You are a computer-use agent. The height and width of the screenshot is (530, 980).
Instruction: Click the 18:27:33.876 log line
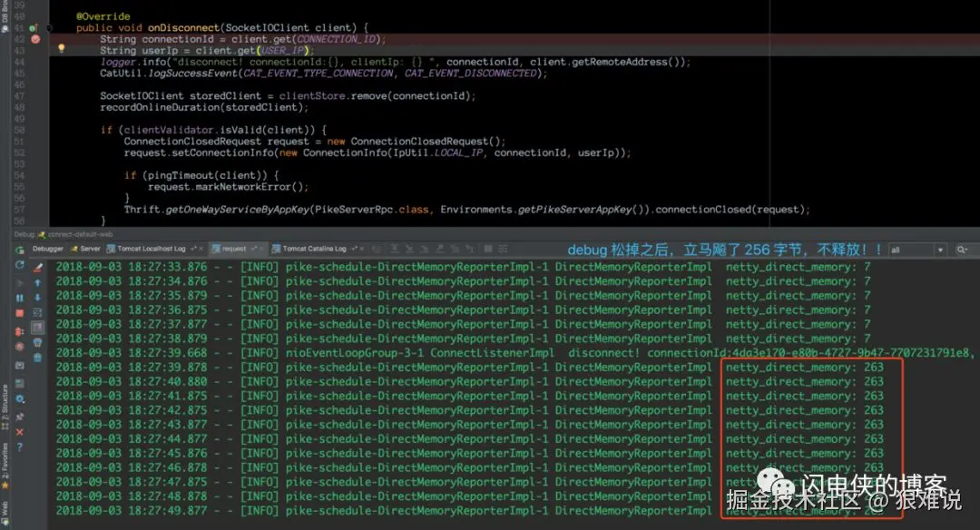(463, 267)
